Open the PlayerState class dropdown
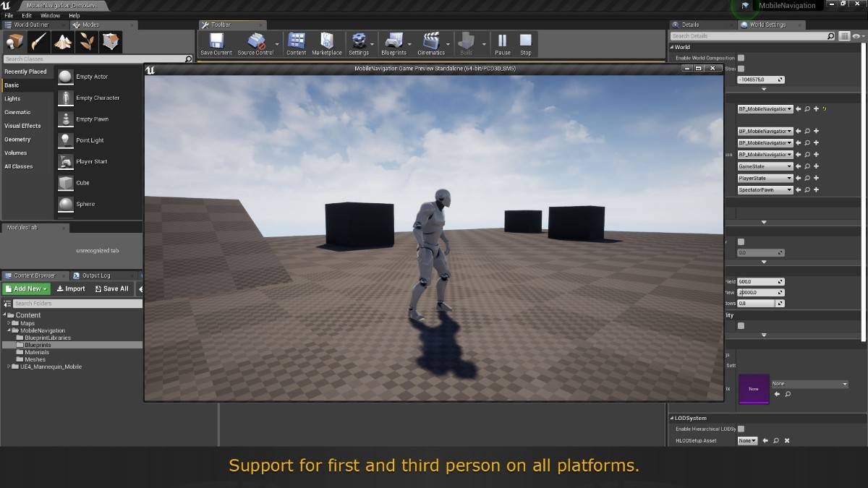The height and width of the screenshot is (488, 868). pos(765,178)
